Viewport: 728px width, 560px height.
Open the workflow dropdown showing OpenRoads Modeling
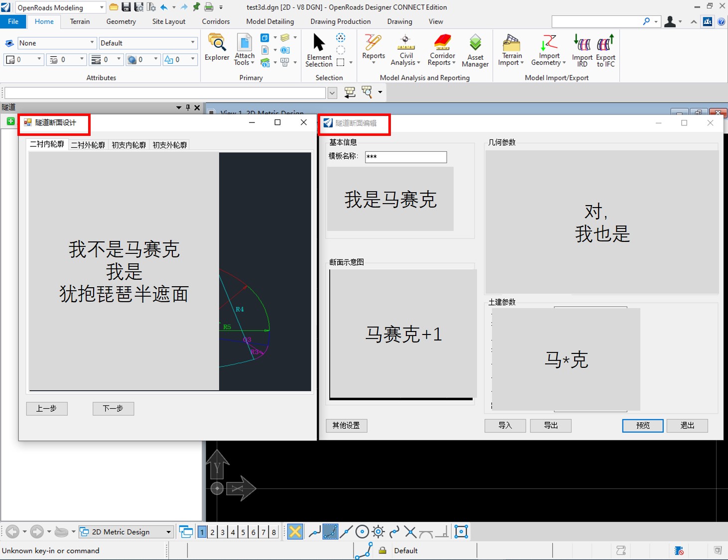click(x=101, y=7)
